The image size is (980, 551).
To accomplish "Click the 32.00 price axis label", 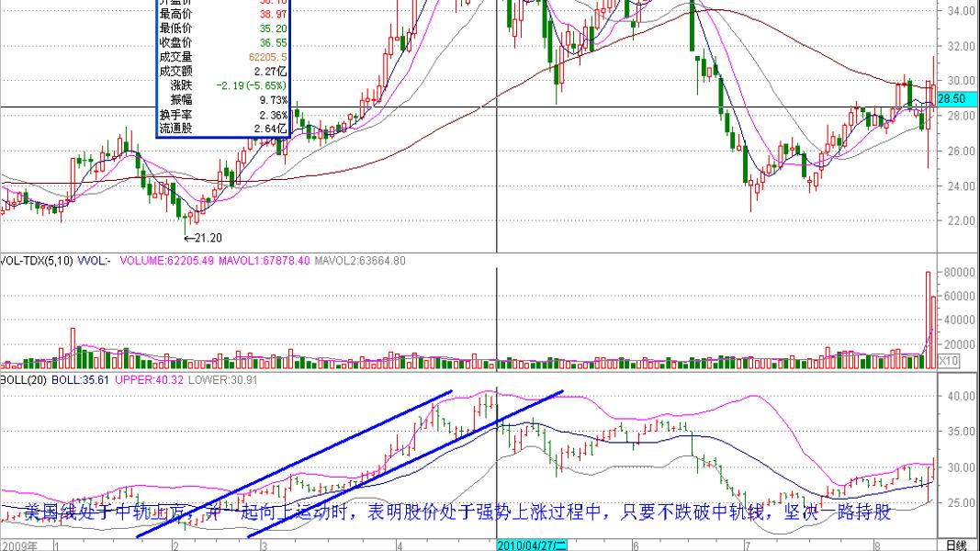I will pyautogui.click(x=962, y=46).
